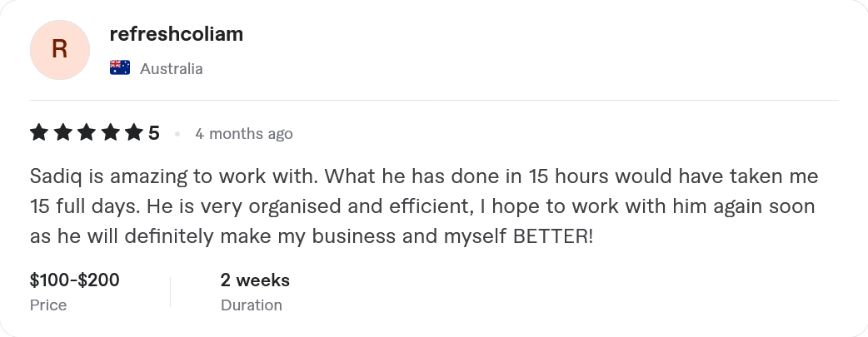
Task: Click the small dot separator after the rating
Action: click(x=177, y=134)
